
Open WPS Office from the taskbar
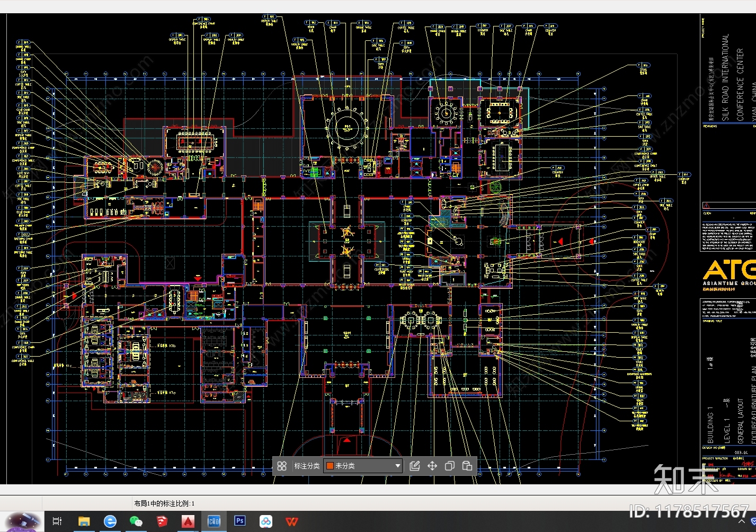click(292, 521)
